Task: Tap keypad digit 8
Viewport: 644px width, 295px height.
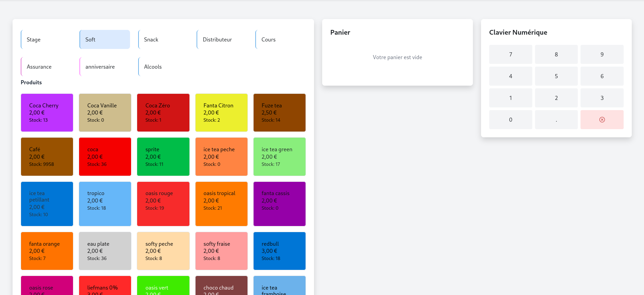Action: tap(556, 54)
